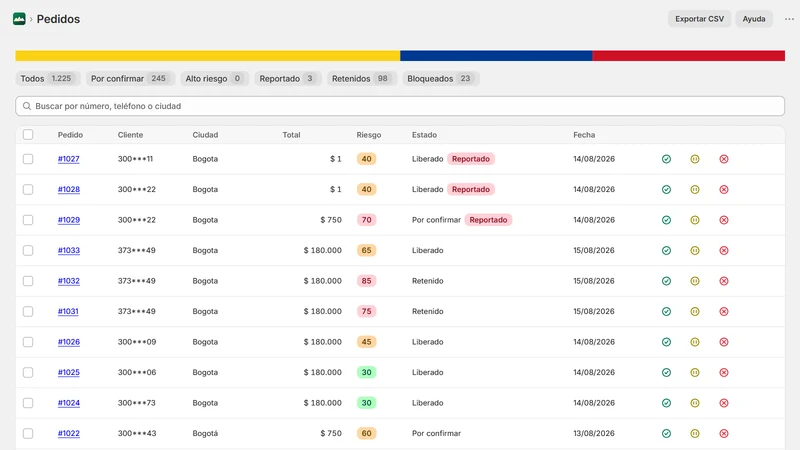This screenshot has width=800, height=450.
Task: Click the date 13/08/2026
Action: pos(594,433)
